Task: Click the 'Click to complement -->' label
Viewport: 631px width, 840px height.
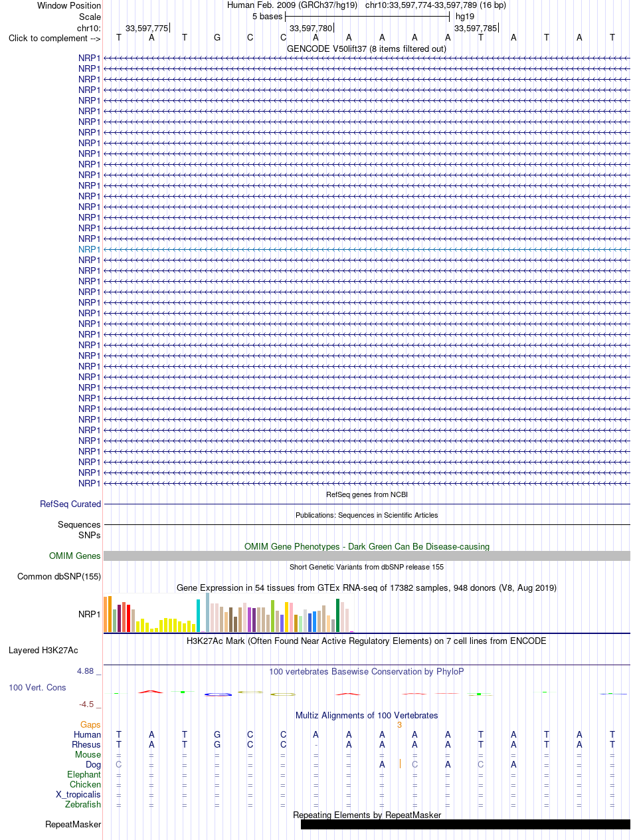Action: pos(54,38)
